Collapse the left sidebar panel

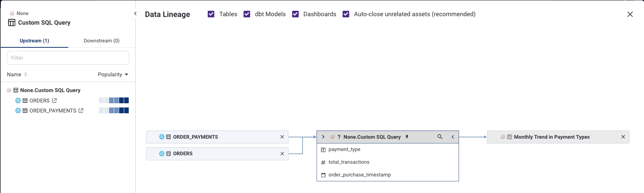[135, 13]
